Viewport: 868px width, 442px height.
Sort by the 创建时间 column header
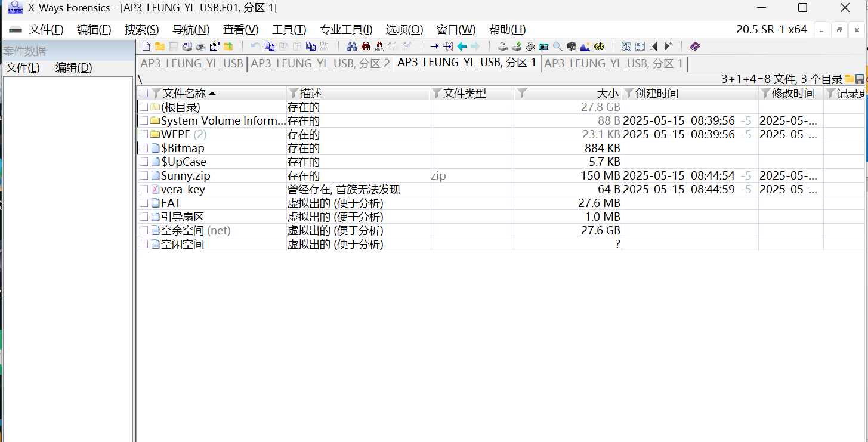pos(656,93)
